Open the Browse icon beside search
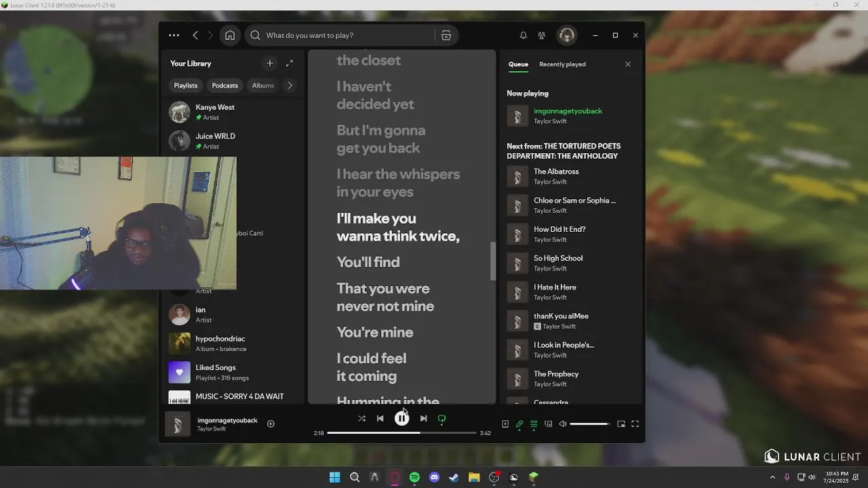This screenshot has height=488, width=868. tap(446, 35)
